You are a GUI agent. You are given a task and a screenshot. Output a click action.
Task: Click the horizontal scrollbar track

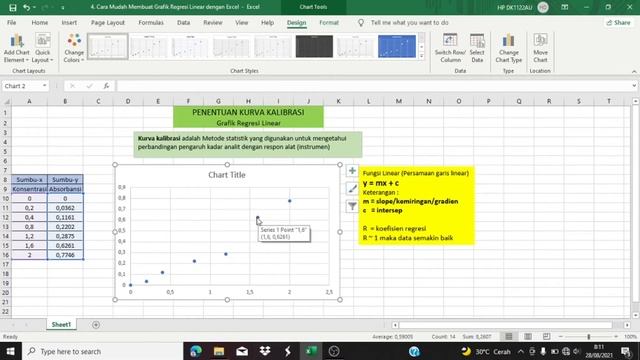click(505, 325)
